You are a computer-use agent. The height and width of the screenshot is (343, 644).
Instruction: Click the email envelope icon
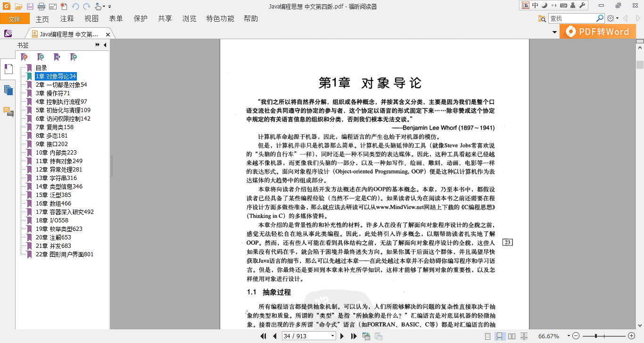pyautogui.click(x=53, y=7)
